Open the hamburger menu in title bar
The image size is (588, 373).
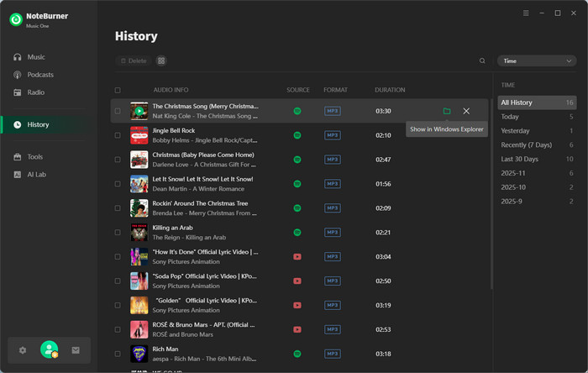click(x=526, y=13)
